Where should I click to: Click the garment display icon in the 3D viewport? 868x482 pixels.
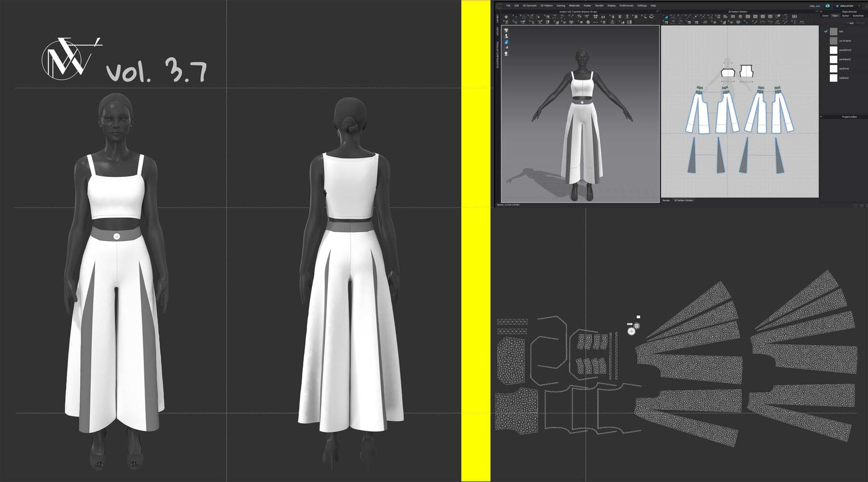pyautogui.click(x=506, y=30)
